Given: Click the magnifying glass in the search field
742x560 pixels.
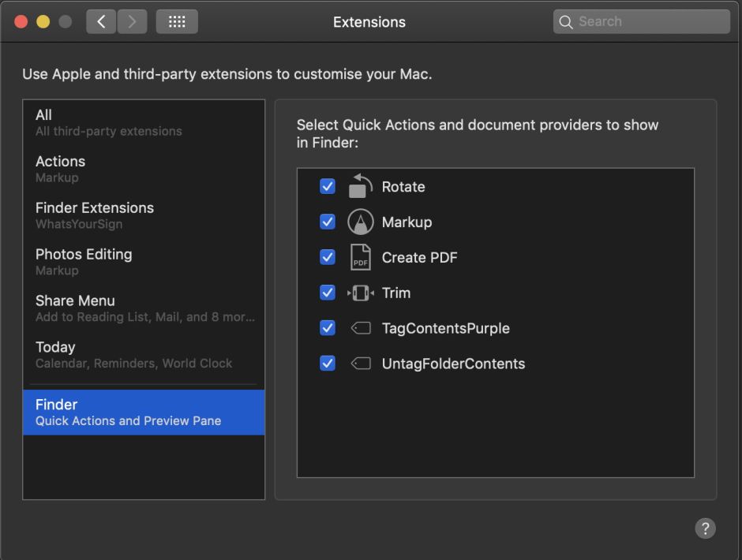Looking at the screenshot, I should pyautogui.click(x=566, y=21).
